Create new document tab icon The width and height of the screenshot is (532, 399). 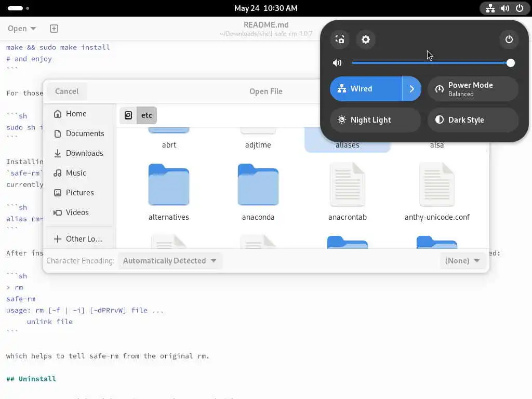coord(54,29)
